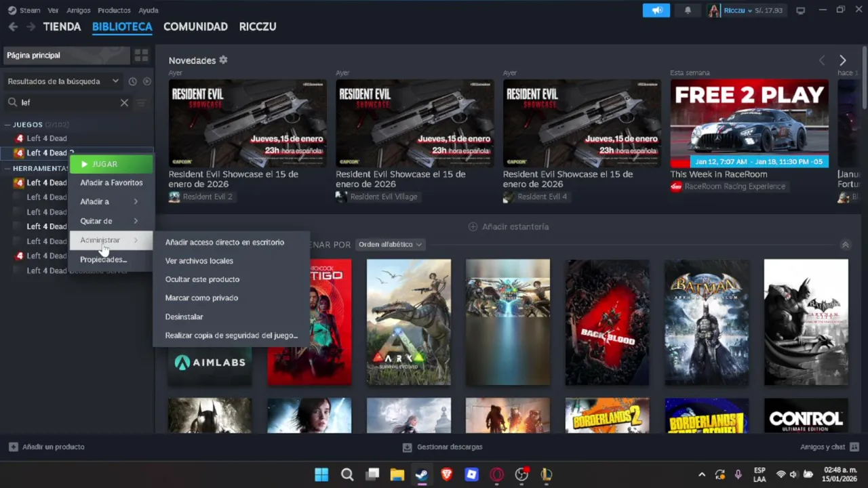Expand the Quitar de submenu

click(x=111, y=221)
